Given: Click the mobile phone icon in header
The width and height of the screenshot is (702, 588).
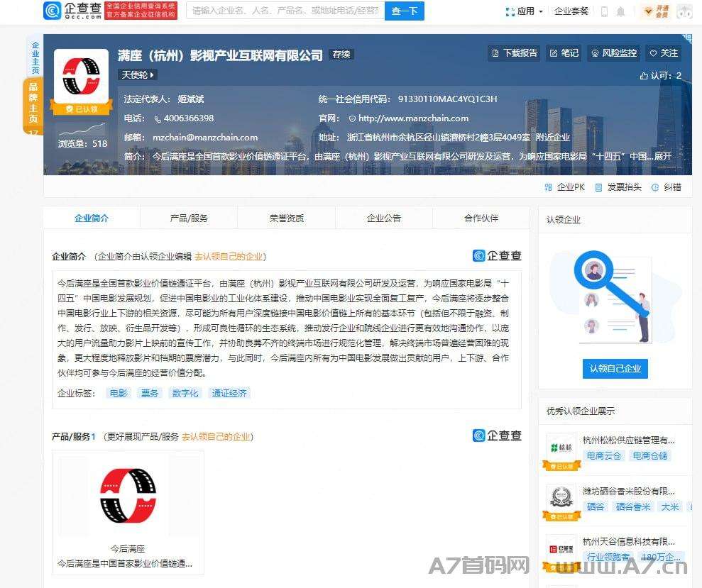Looking at the screenshot, I should 604,11.
